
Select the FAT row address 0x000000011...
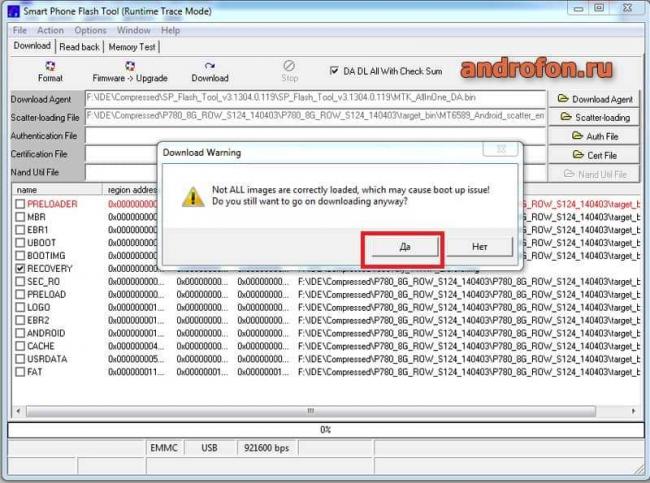point(136,372)
